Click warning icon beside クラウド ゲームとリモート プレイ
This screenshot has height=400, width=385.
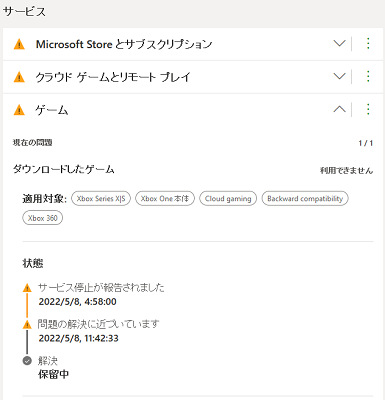click(19, 77)
